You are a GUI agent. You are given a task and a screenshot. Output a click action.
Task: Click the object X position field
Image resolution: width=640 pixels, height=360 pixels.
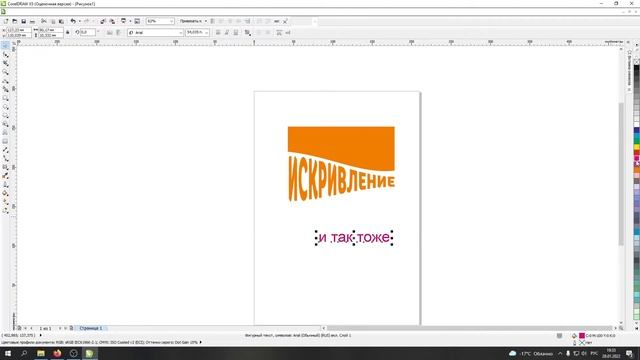pyautogui.click(x=19, y=30)
